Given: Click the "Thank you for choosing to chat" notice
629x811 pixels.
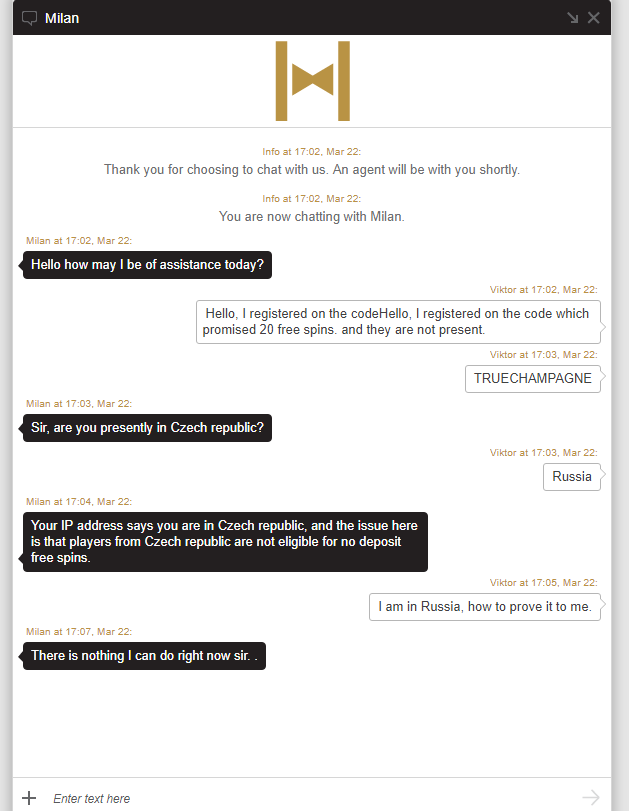Looking at the screenshot, I should click(312, 170).
